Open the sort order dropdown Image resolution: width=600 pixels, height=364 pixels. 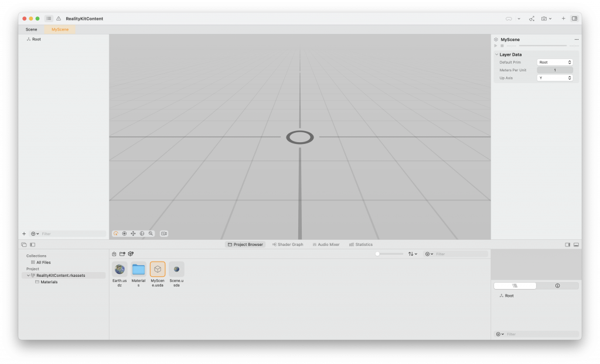pyautogui.click(x=412, y=254)
